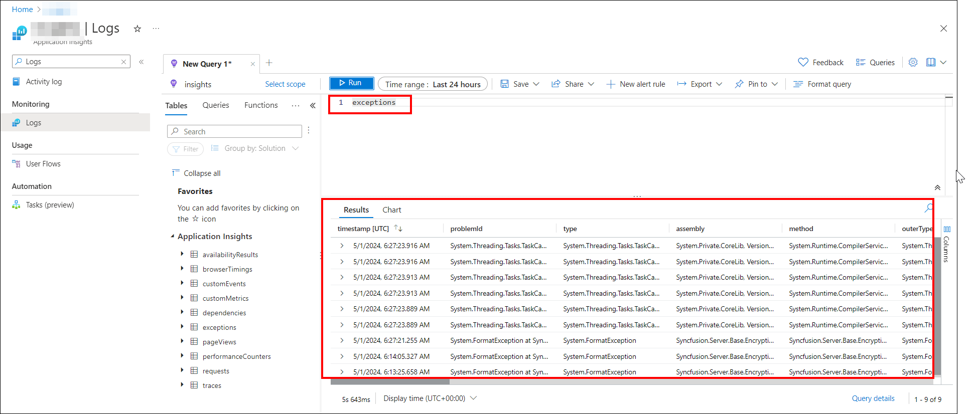
Task: Collapse the Application Insights tree group
Action: point(173,236)
